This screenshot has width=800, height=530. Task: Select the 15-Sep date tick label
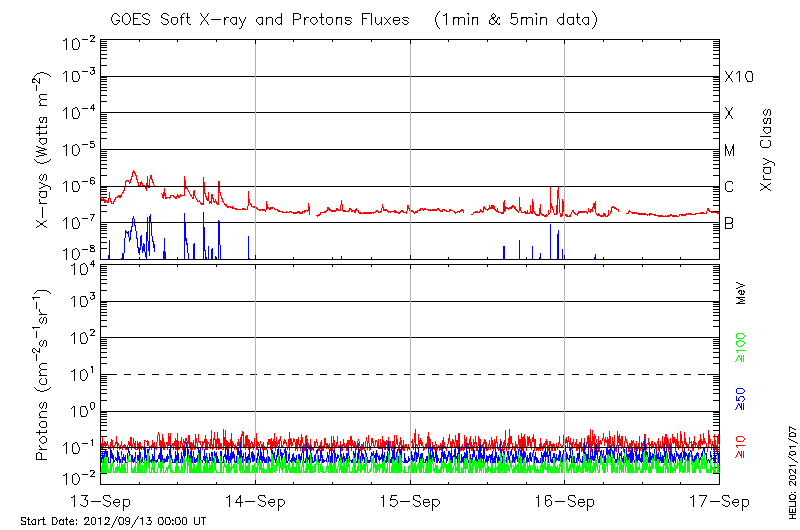pos(410,503)
